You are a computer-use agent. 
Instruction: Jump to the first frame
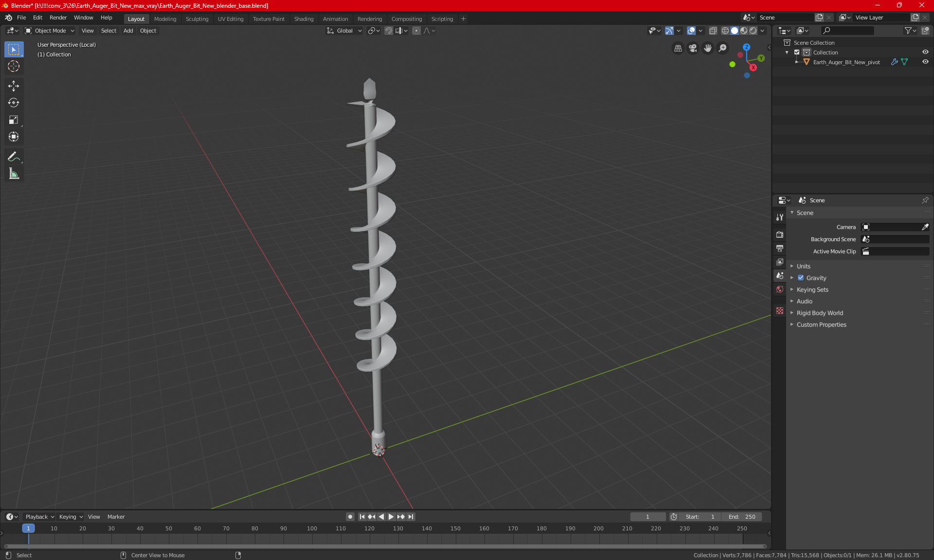click(x=362, y=517)
